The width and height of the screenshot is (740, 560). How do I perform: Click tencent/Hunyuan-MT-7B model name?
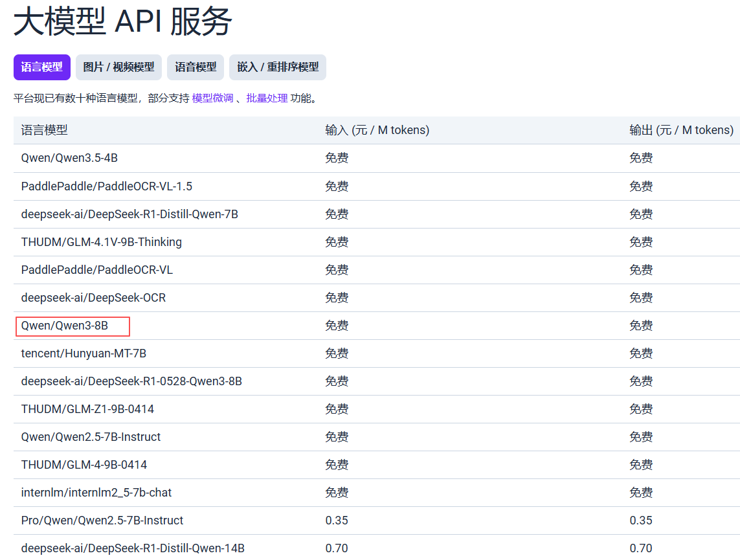coord(84,353)
